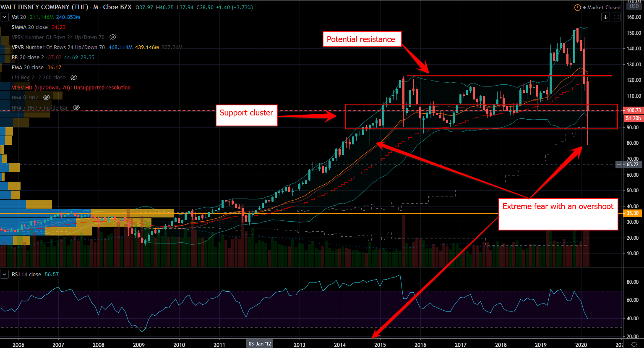Image resolution: width=644 pixels, height=348 pixels.
Task: Click the EMA value 36.17
Action: [x=55, y=68]
